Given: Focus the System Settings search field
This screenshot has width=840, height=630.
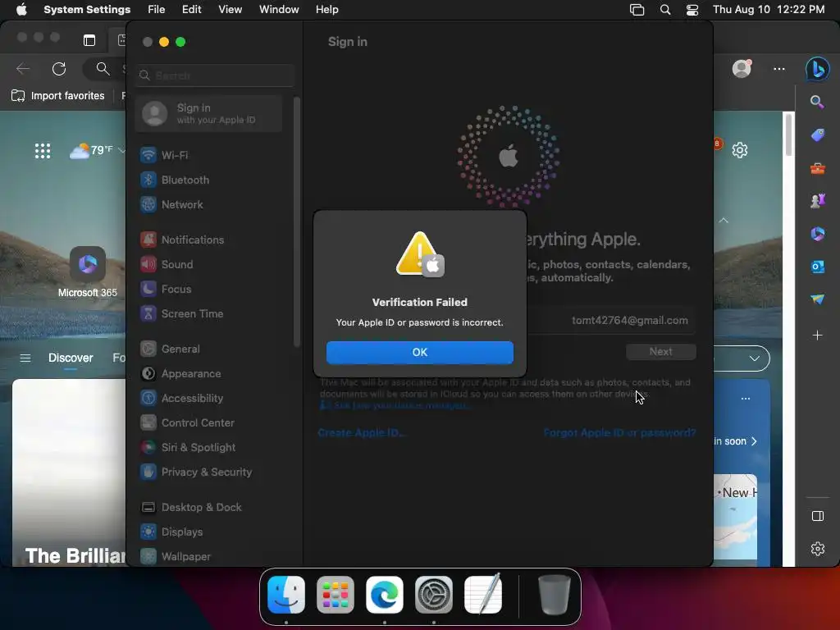Looking at the screenshot, I should click(x=215, y=75).
